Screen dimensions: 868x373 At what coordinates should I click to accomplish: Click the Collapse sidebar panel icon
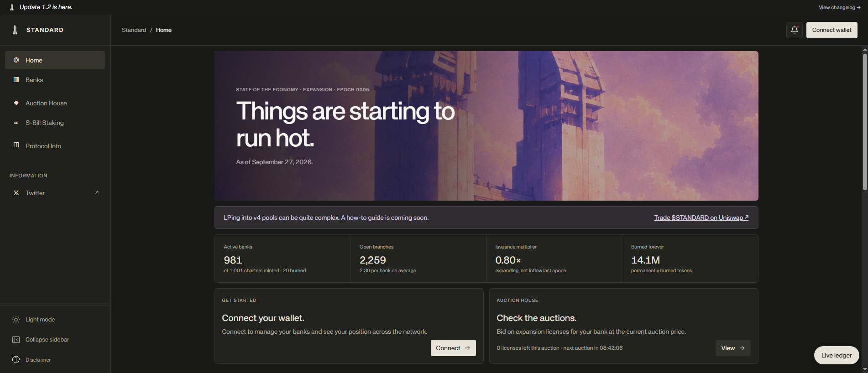(16, 340)
